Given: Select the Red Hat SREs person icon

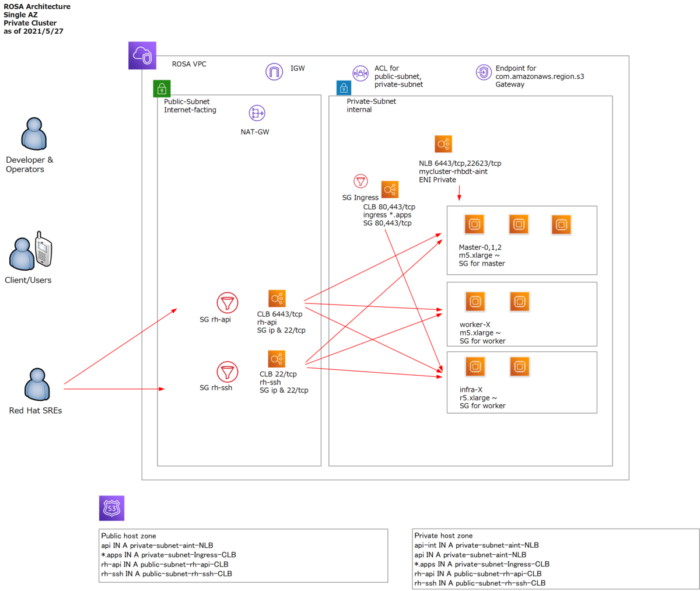Looking at the screenshot, I should point(37,384).
